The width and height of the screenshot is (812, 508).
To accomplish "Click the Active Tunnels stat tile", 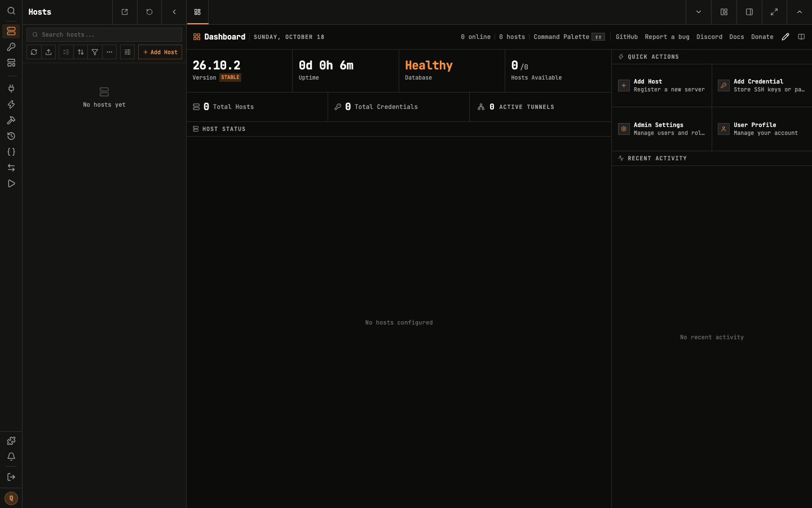I will [x=540, y=107].
